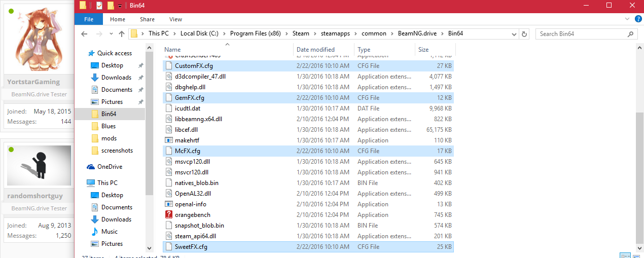The image size is (644, 258).
Task: Unpin Desktop using its pin icon
Action: (140, 65)
